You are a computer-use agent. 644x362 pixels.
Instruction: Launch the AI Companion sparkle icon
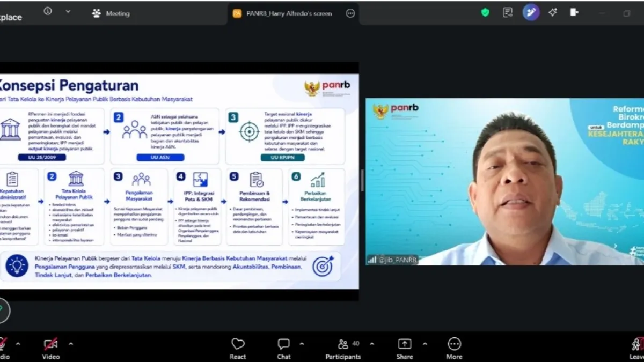point(553,12)
